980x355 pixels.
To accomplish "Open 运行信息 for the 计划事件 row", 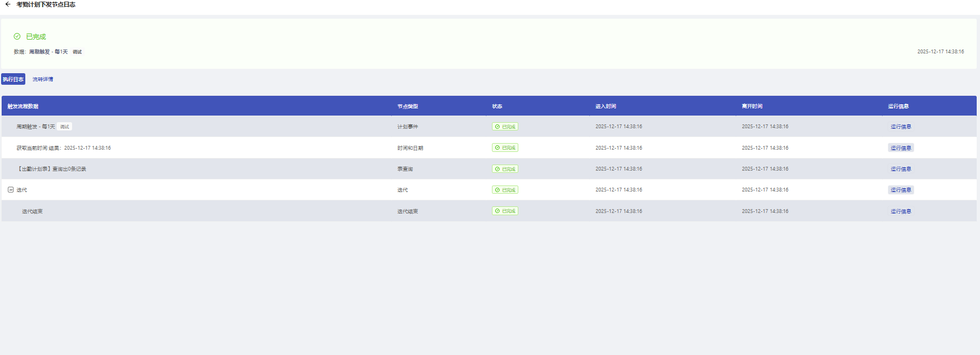I will 900,127.
